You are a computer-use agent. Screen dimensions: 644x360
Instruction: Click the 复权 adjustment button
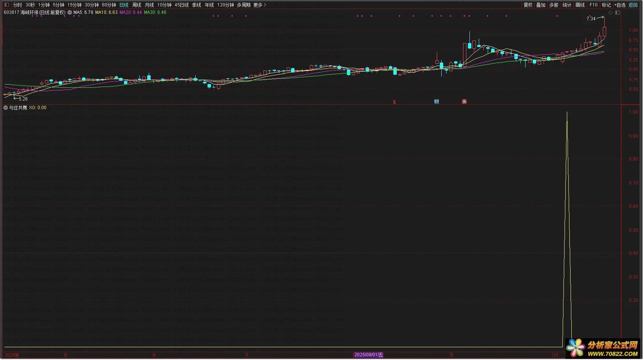[x=528, y=5]
